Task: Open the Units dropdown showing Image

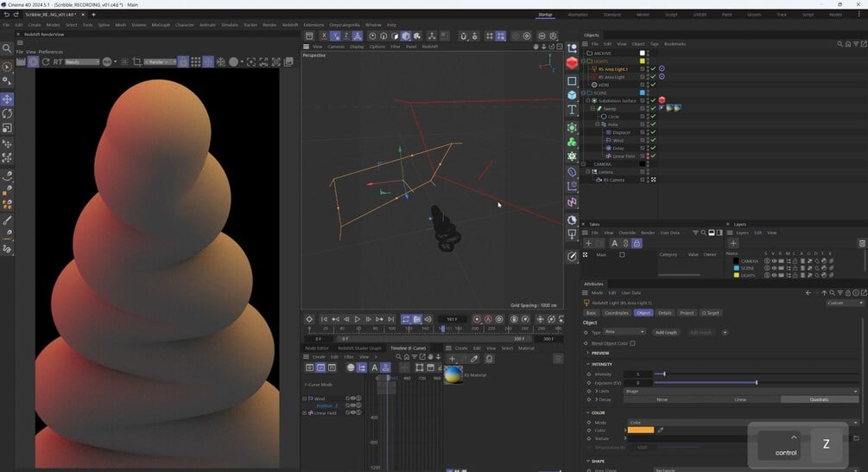Action: [x=741, y=391]
